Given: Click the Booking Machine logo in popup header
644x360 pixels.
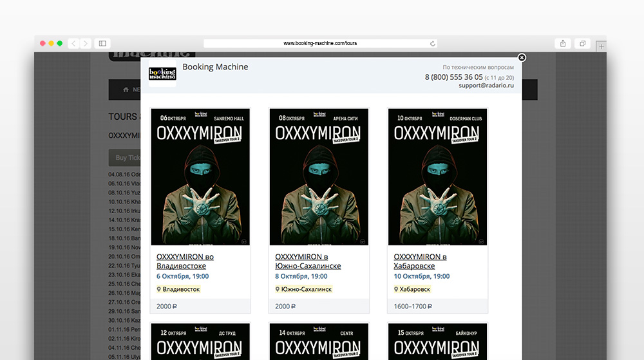Looking at the screenshot, I should click(162, 73).
